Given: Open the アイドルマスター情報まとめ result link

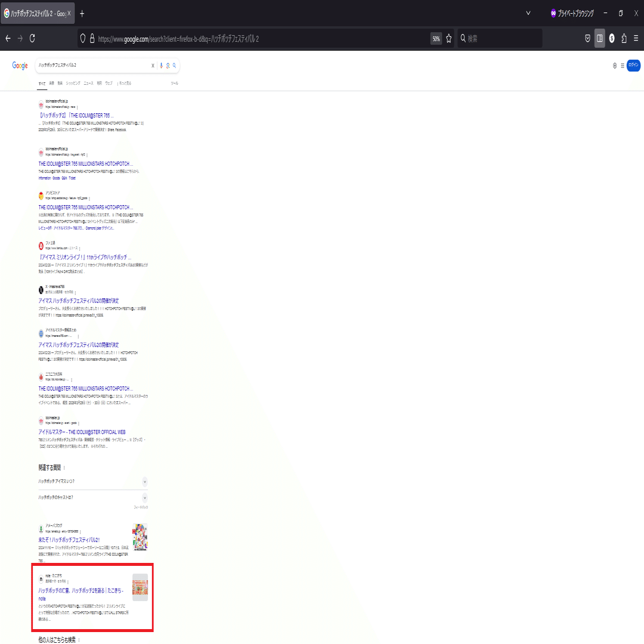Looking at the screenshot, I should pos(79,345).
